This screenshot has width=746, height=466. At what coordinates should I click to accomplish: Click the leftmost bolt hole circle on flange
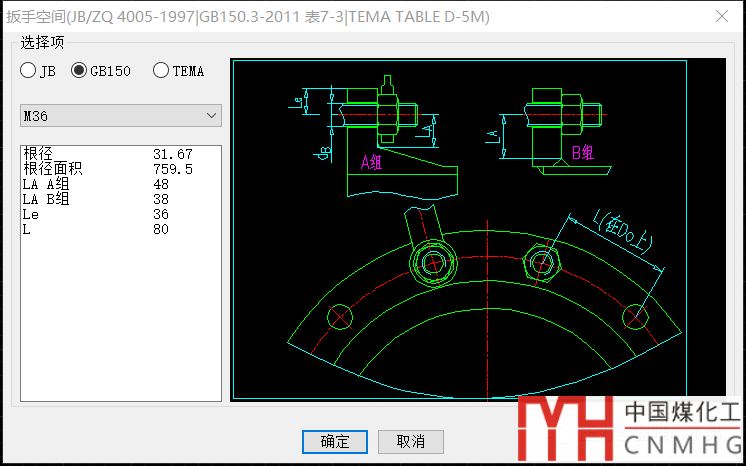coord(341,318)
